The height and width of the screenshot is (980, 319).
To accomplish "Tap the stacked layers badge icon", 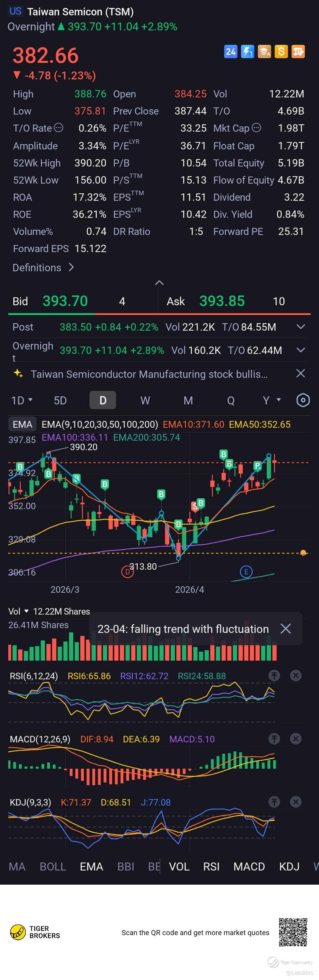I will pyautogui.click(x=264, y=51).
